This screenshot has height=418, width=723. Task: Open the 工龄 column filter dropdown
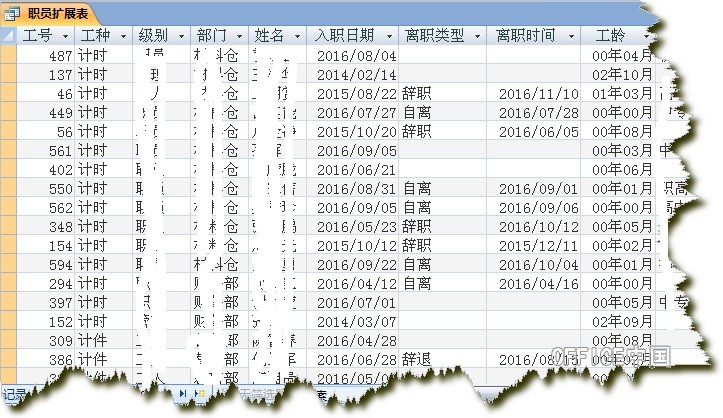646,36
